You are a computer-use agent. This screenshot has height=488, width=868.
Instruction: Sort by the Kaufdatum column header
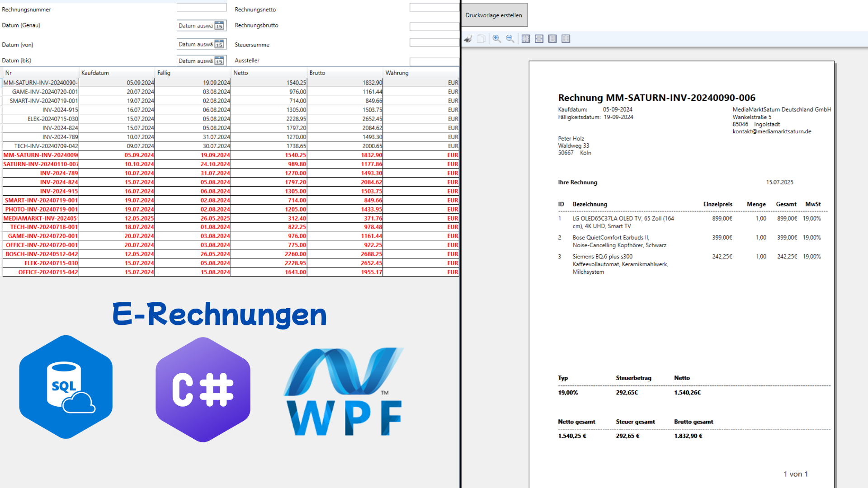[117, 73]
